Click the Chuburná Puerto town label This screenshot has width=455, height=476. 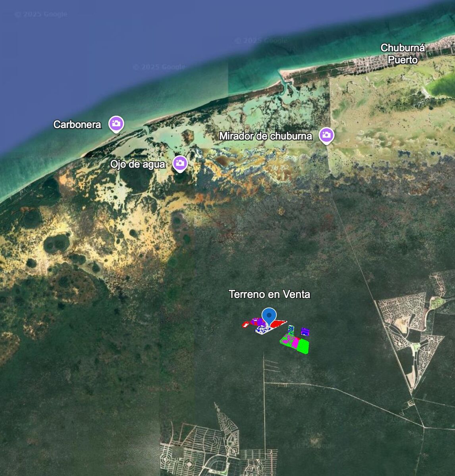[x=403, y=54]
